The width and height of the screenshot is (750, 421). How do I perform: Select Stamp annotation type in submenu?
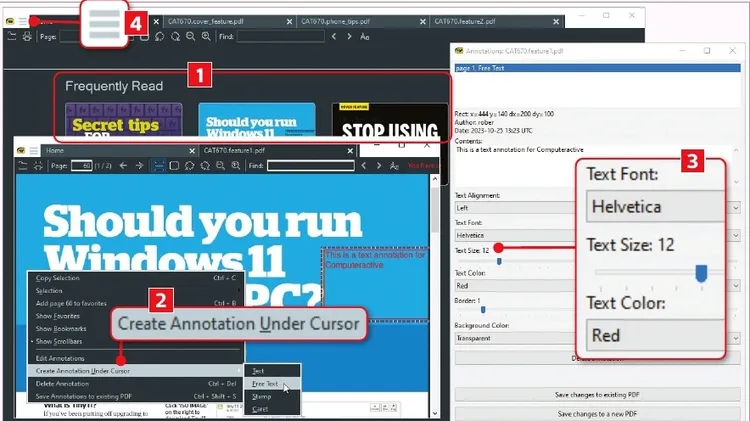pos(272,397)
